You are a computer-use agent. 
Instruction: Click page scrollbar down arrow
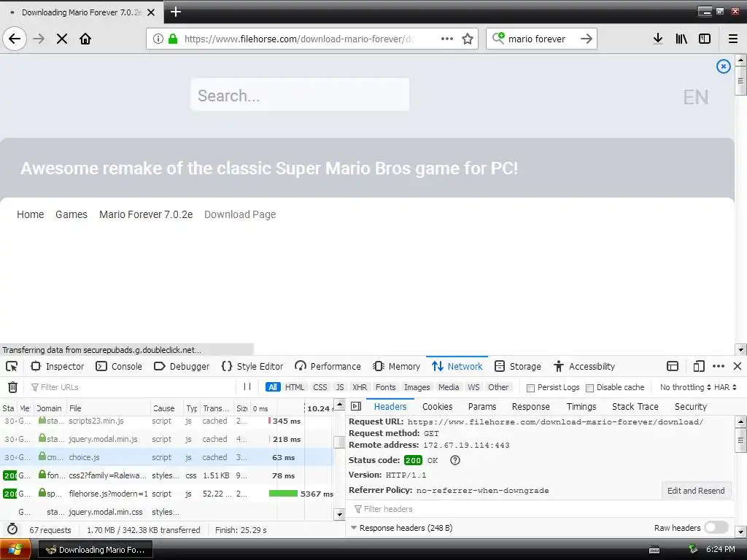tap(740, 350)
